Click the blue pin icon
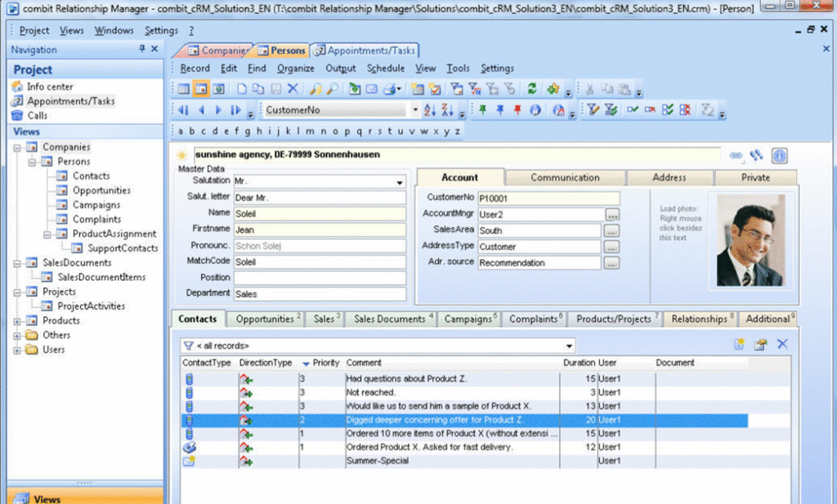837x504 pixels. coord(500,110)
